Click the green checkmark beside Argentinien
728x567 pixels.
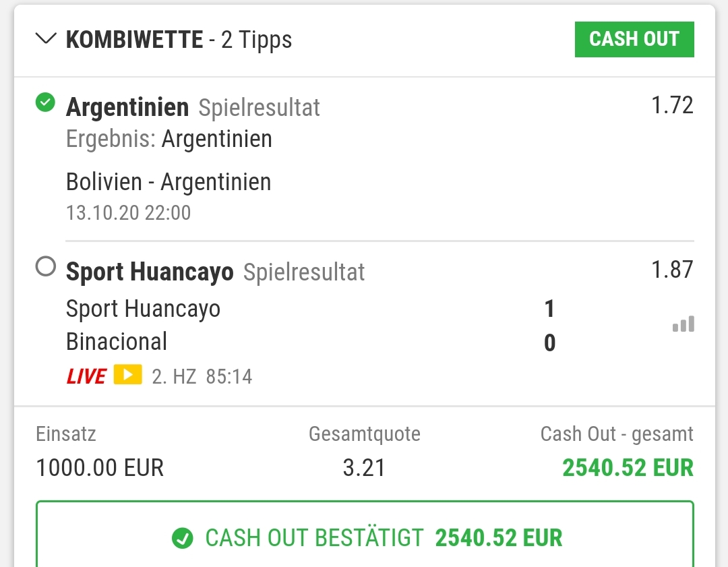[x=45, y=102]
